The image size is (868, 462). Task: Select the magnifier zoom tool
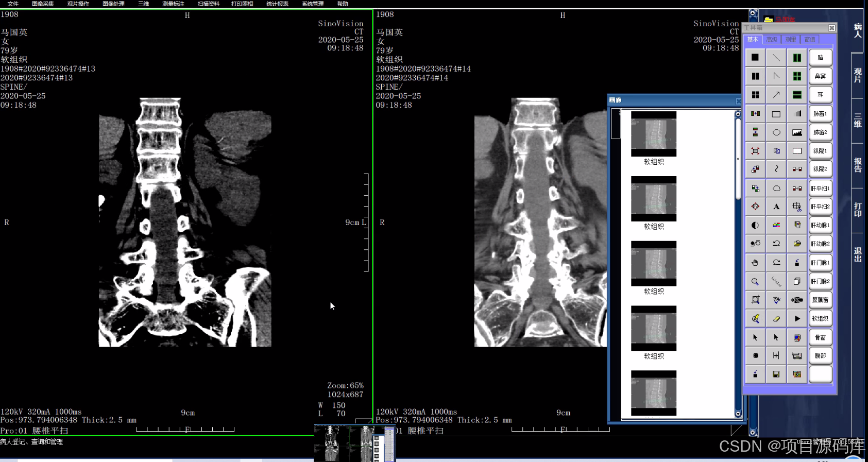coord(755,281)
